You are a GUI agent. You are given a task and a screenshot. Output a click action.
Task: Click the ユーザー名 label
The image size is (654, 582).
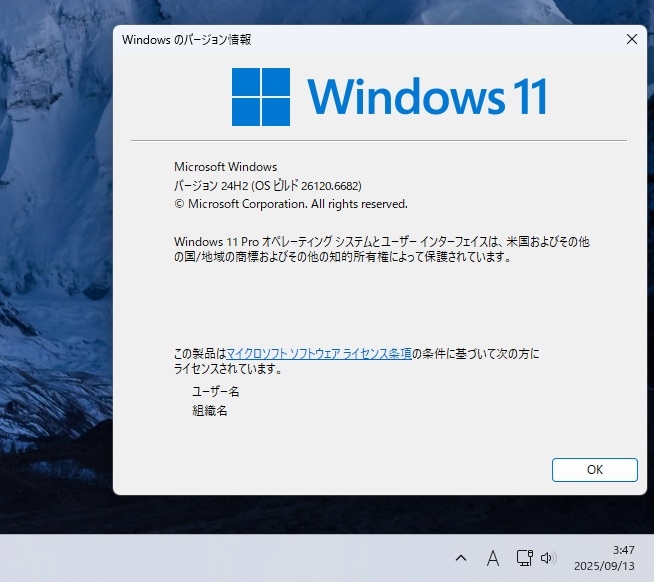216,391
